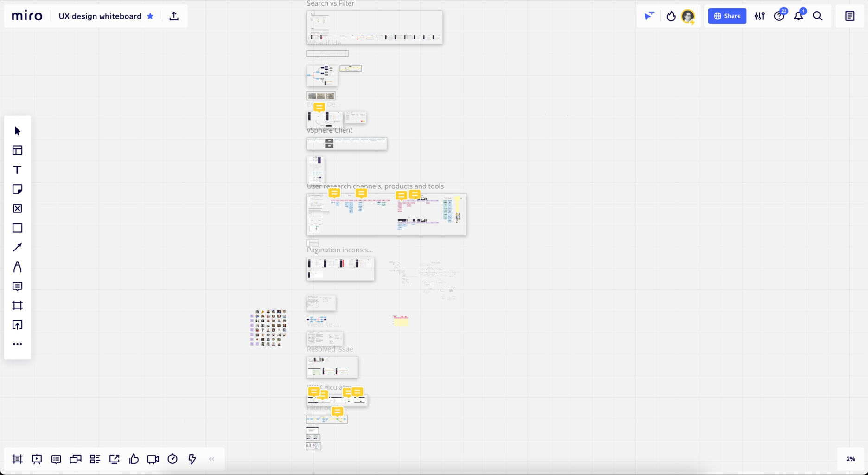868x475 pixels.
Task: Select the Sticky note tool
Action: [x=17, y=189]
